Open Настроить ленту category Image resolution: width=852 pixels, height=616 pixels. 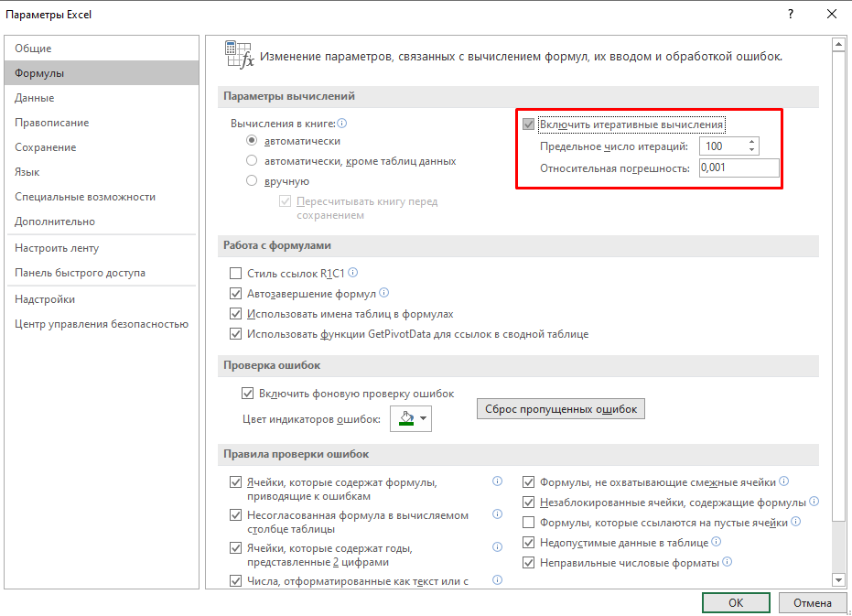[102, 248]
